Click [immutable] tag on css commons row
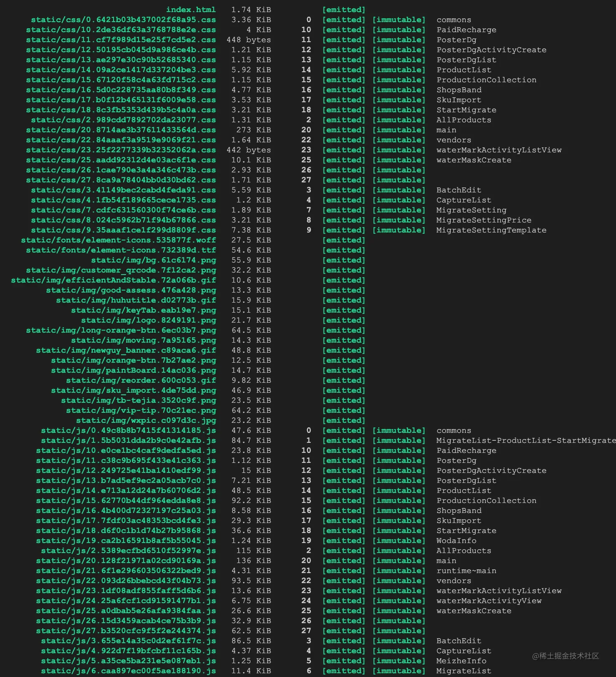The width and height of the screenshot is (616, 677). (x=399, y=20)
